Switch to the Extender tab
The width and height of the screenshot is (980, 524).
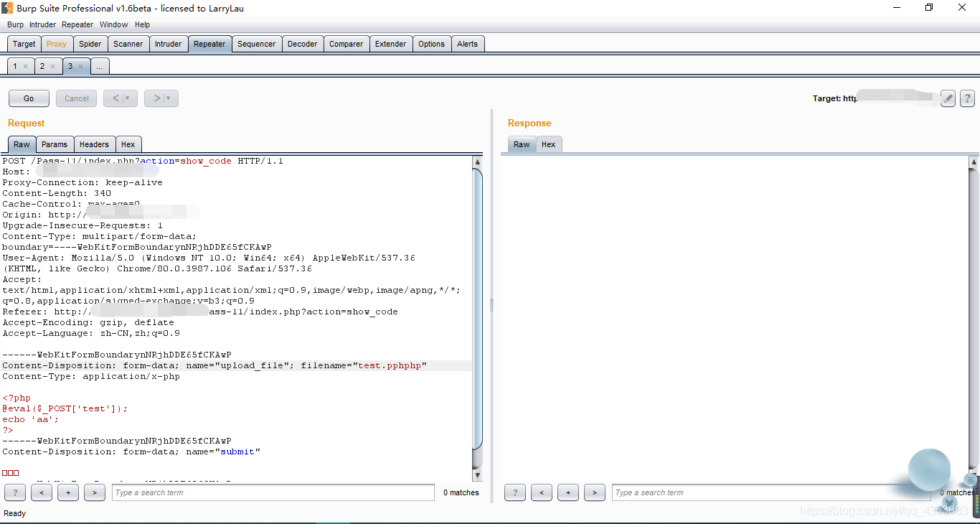tap(391, 44)
